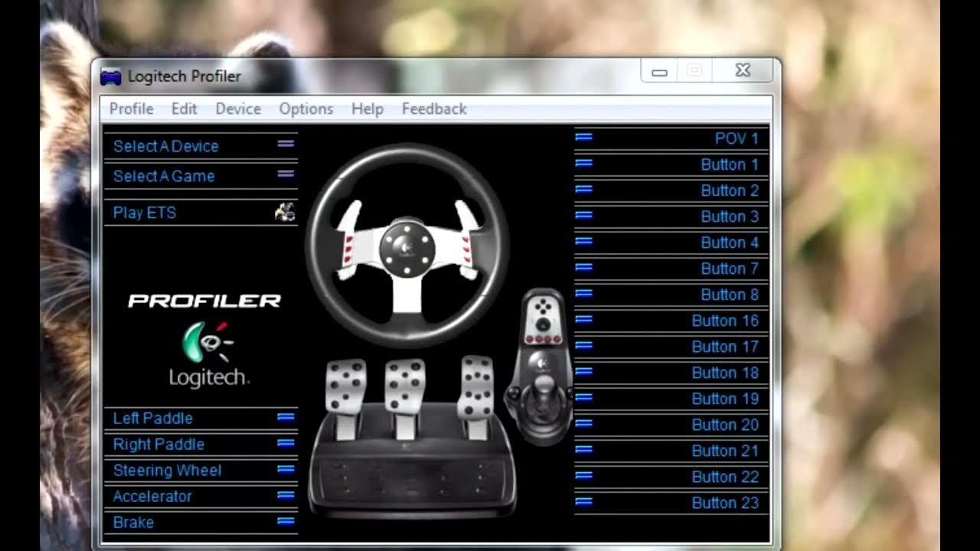This screenshot has width=980, height=551.
Task: Click the blue marker beside Button 4
Action: tap(583, 241)
